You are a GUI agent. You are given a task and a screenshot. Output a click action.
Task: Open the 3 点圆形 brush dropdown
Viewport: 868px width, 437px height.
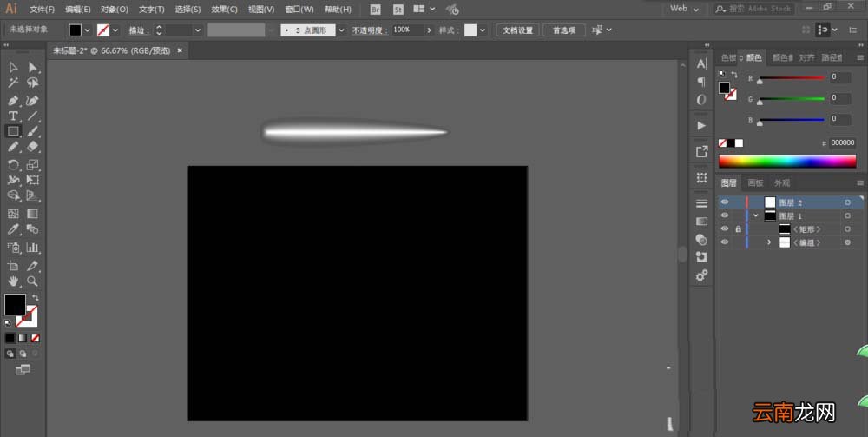point(341,30)
